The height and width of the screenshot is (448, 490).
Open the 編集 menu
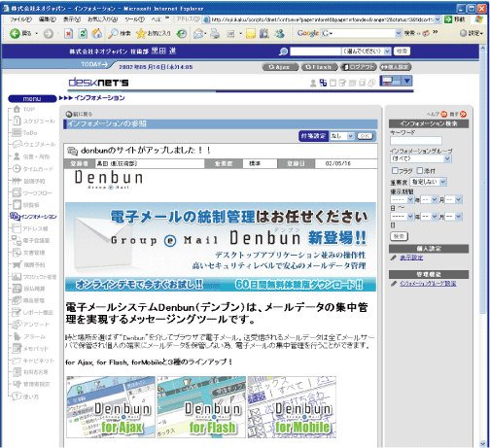48,19
